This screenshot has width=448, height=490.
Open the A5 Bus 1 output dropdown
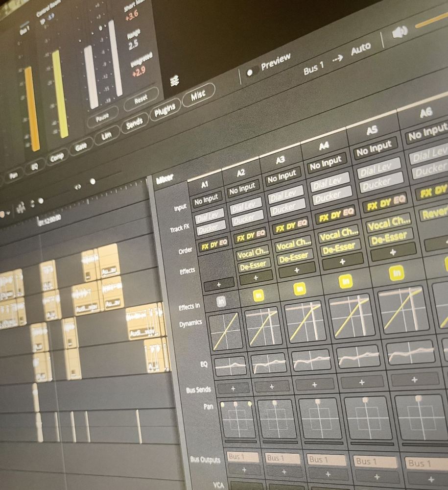click(427, 463)
